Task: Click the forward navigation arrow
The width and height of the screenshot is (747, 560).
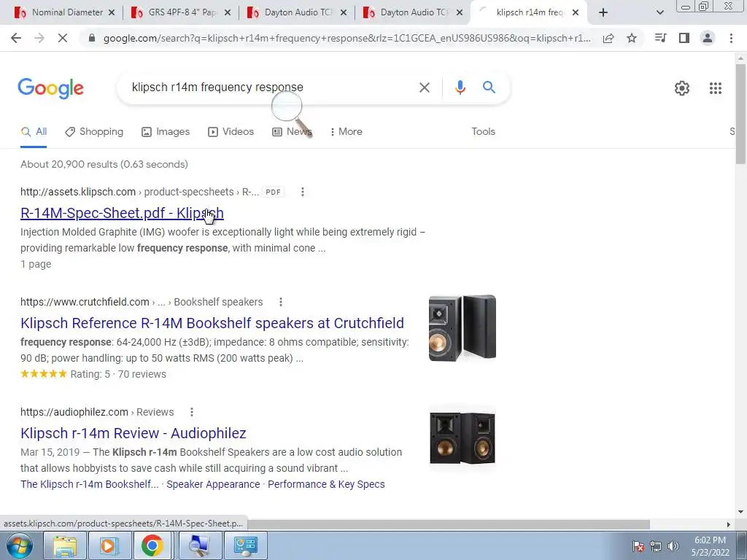Action: 39,38
